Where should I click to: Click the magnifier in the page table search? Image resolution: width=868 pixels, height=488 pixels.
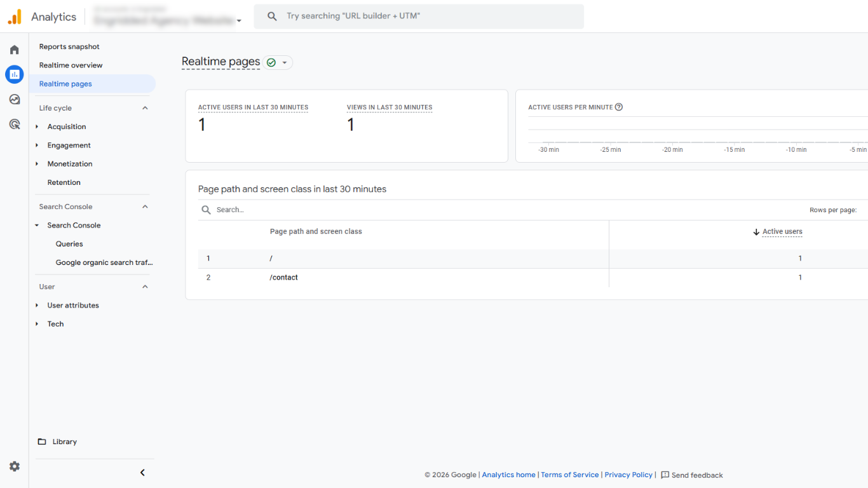pyautogui.click(x=206, y=209)
